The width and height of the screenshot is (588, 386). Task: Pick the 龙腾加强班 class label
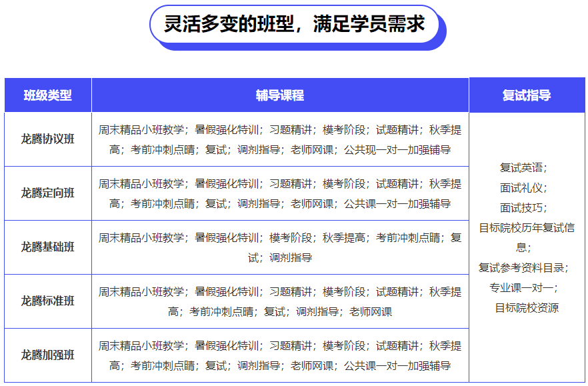click(47, 355)
